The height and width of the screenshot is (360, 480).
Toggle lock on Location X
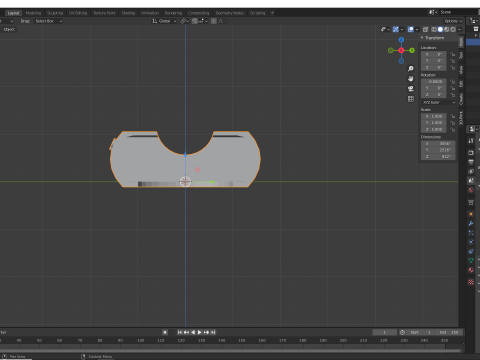pyautogui.click(x=452, y=54)
